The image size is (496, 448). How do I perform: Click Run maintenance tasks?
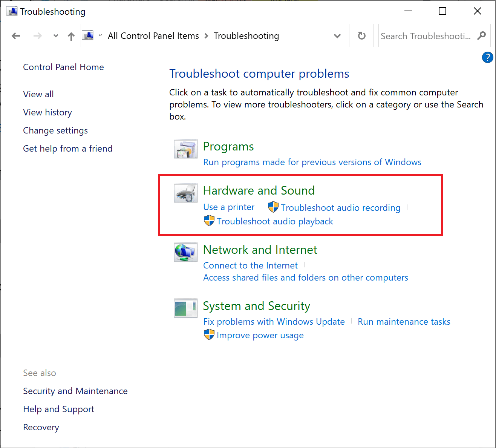point(404,322)
